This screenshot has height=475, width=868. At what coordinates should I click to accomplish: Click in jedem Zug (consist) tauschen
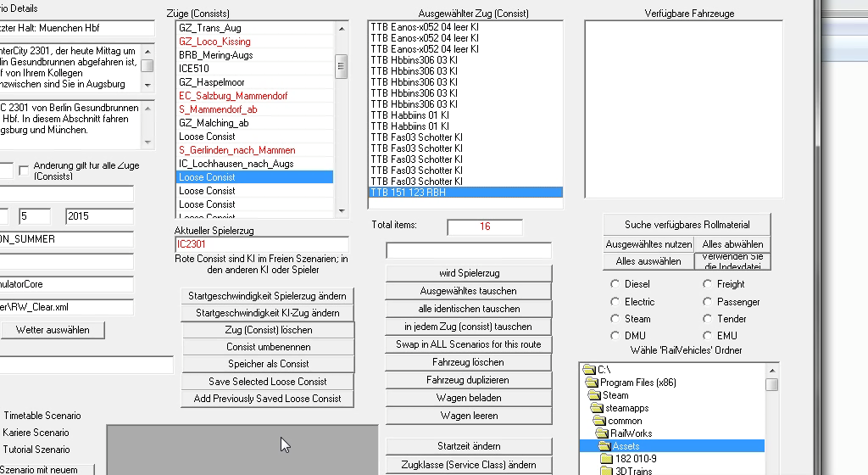[x=469, y=327]
